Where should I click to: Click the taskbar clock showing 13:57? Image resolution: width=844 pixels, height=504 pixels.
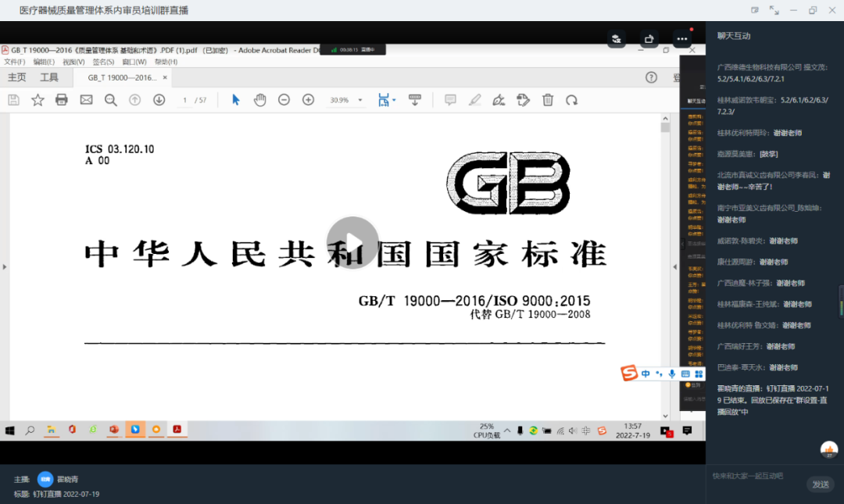pos(633,431)
